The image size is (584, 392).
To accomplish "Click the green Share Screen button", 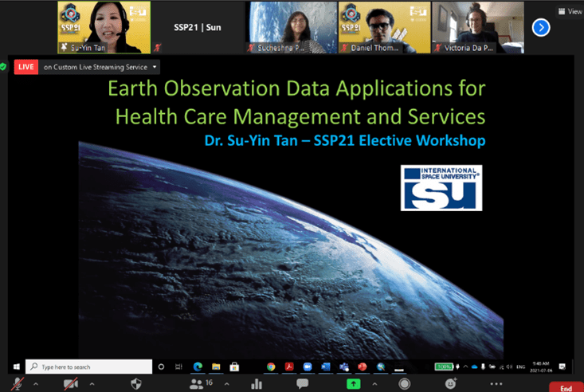I will pyautogui.click(x=353, y=383).
